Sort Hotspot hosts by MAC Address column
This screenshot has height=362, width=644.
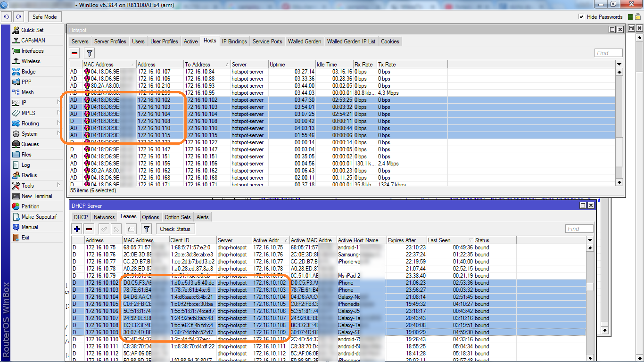(x=109, y=65)
